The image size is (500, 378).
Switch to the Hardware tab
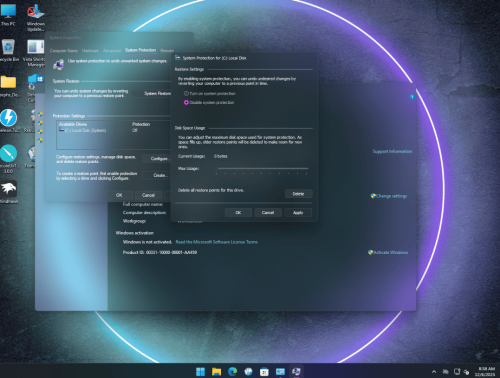pyautogui.click(x=90, y=51)
